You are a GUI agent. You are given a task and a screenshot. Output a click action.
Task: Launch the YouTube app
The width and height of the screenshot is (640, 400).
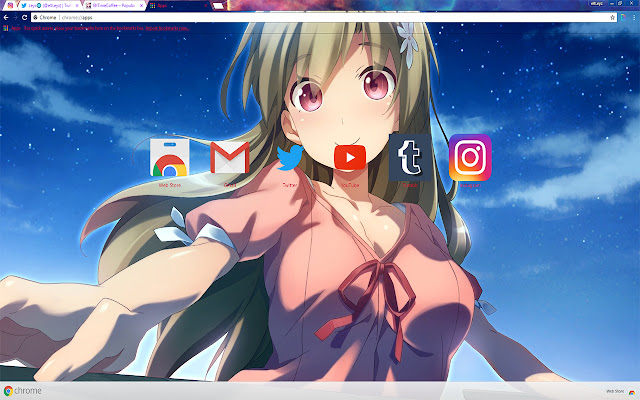click(350, 157)
